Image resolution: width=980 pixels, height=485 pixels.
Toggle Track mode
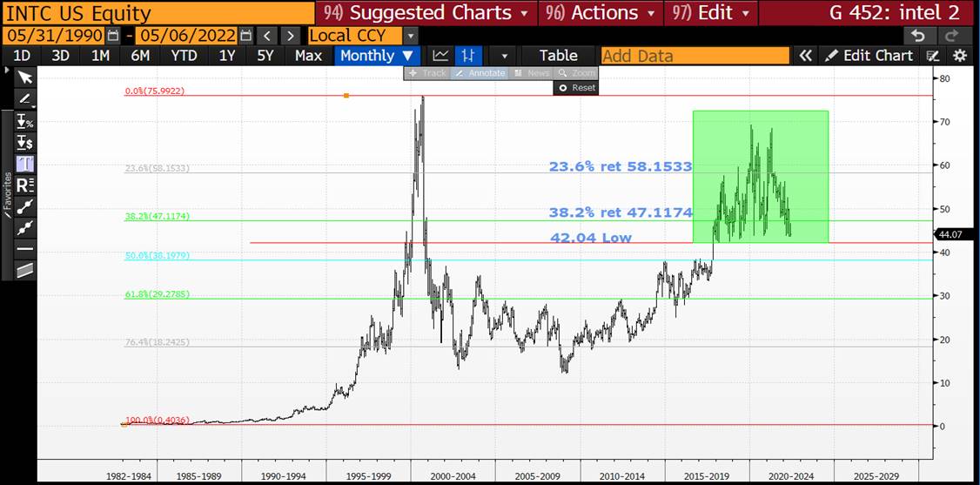(x=428, y=73)
